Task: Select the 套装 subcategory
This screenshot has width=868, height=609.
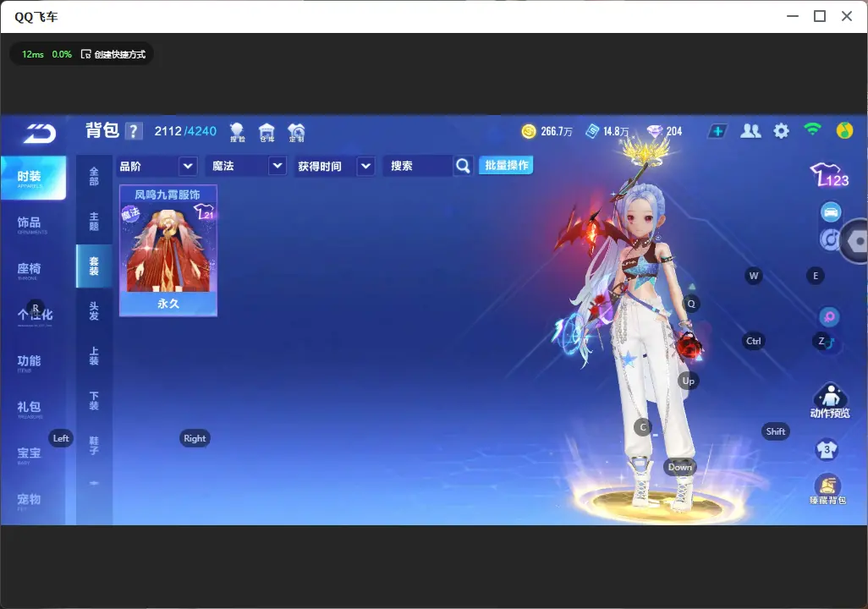Action: click(x=94, y=266)
